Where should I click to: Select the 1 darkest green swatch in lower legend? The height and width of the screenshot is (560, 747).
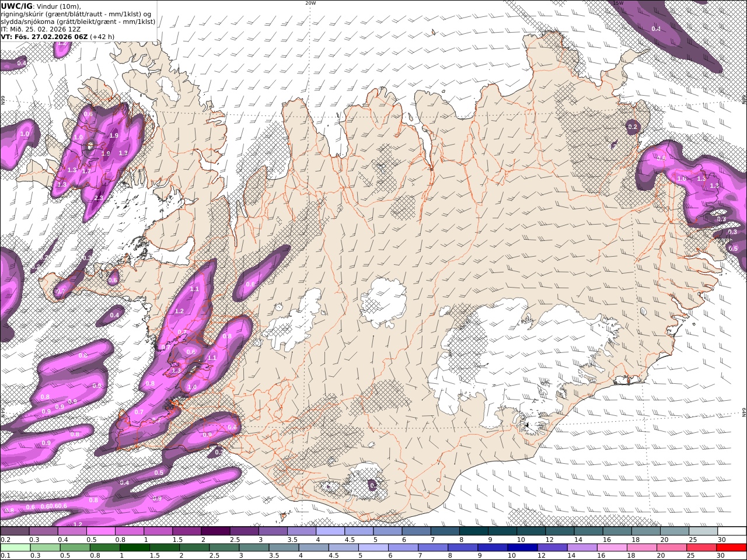[134, 548]
